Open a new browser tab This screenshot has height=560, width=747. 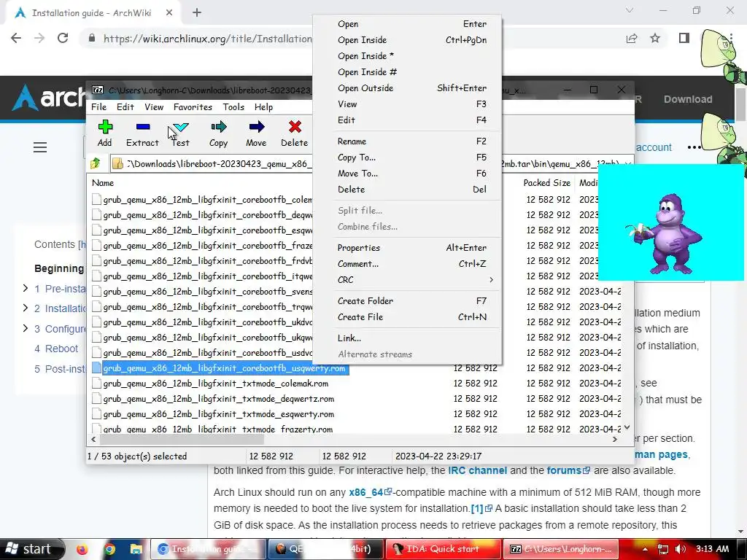click(197, 13)
